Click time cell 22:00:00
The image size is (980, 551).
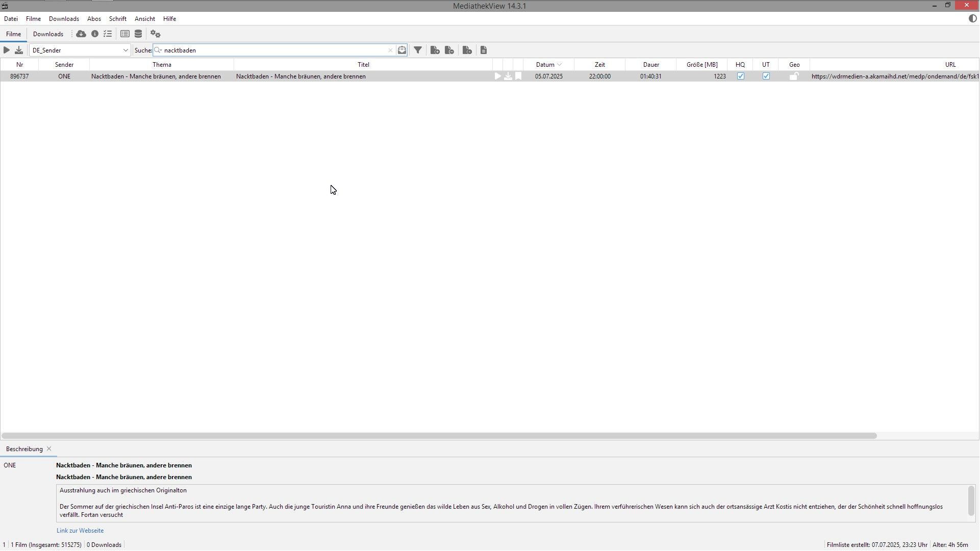(x=600, y=76)
